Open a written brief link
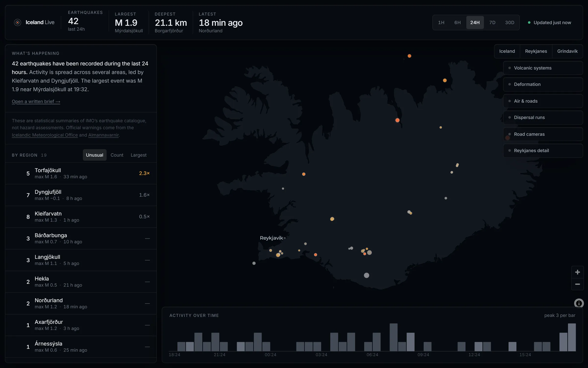 pos(36,102)
